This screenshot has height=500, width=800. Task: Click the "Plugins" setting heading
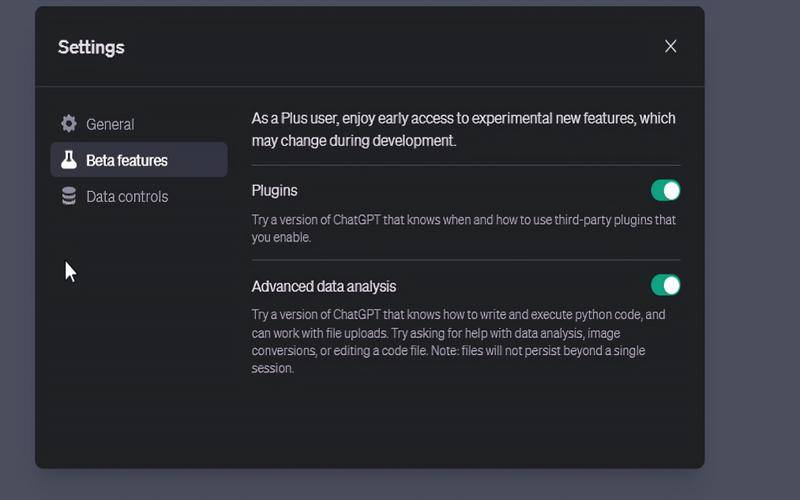point(275,190)
